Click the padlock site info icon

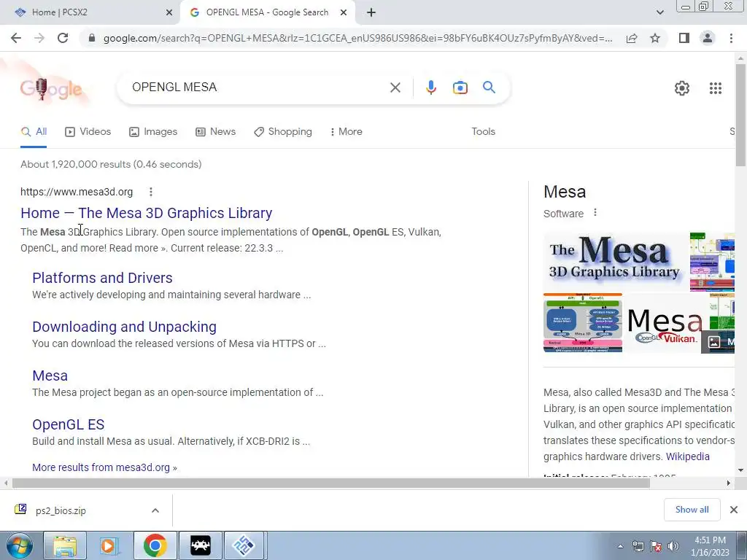click(92, 38)
